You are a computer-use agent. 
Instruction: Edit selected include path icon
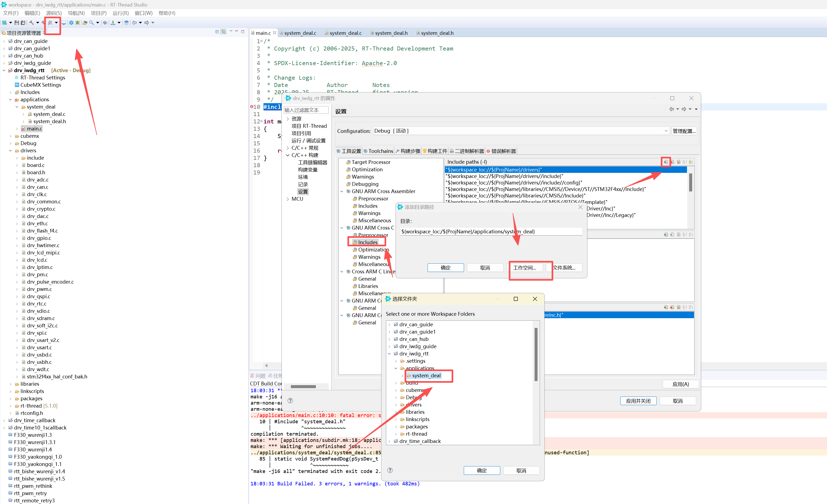coord(679,162)
